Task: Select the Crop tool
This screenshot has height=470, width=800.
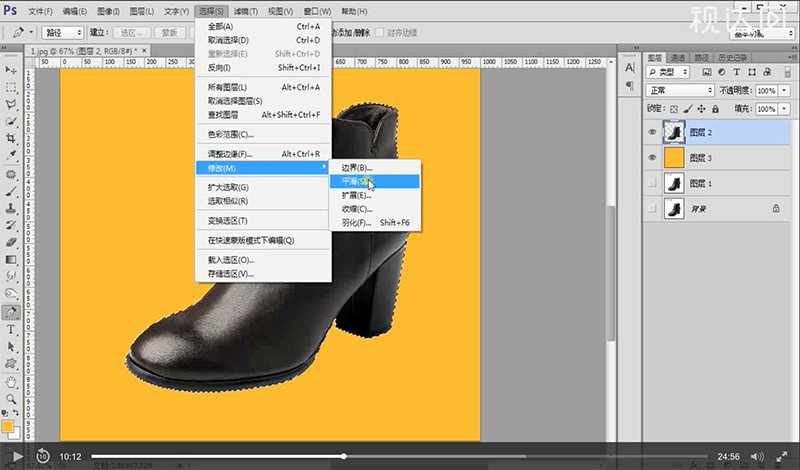Action: coord(11,139)
